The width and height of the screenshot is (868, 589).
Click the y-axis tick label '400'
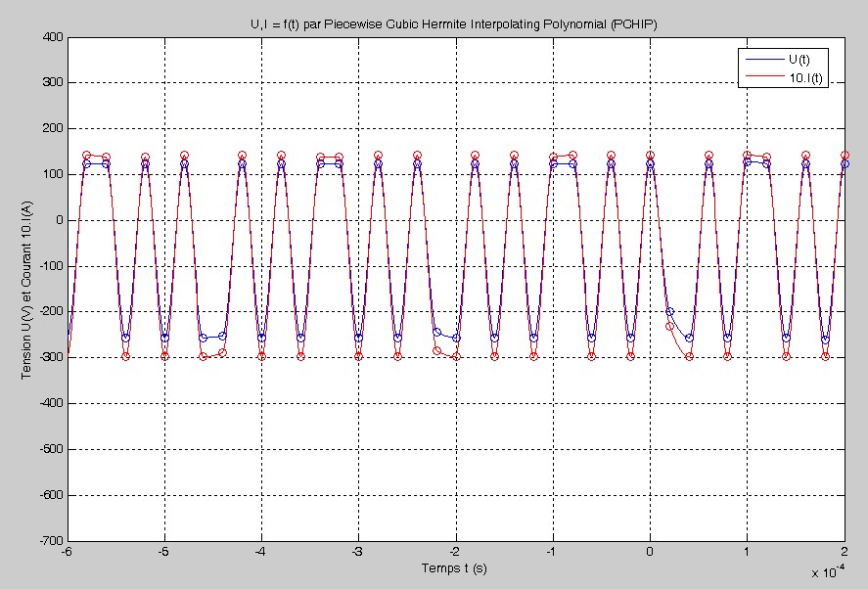tap(53, 37)
